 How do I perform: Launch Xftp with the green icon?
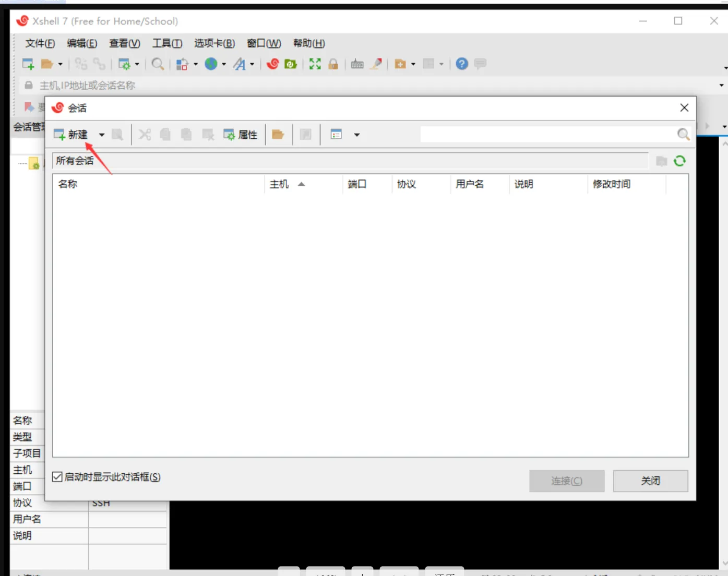291,64
